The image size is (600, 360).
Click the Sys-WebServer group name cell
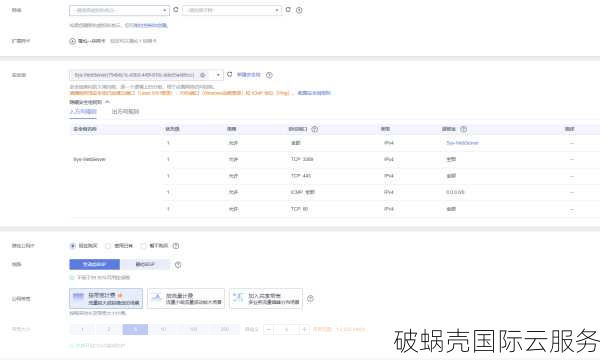[90, 159]
